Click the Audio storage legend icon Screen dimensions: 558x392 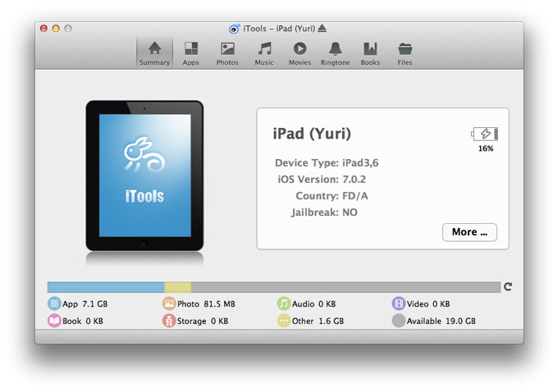click(x=284, y=303)
